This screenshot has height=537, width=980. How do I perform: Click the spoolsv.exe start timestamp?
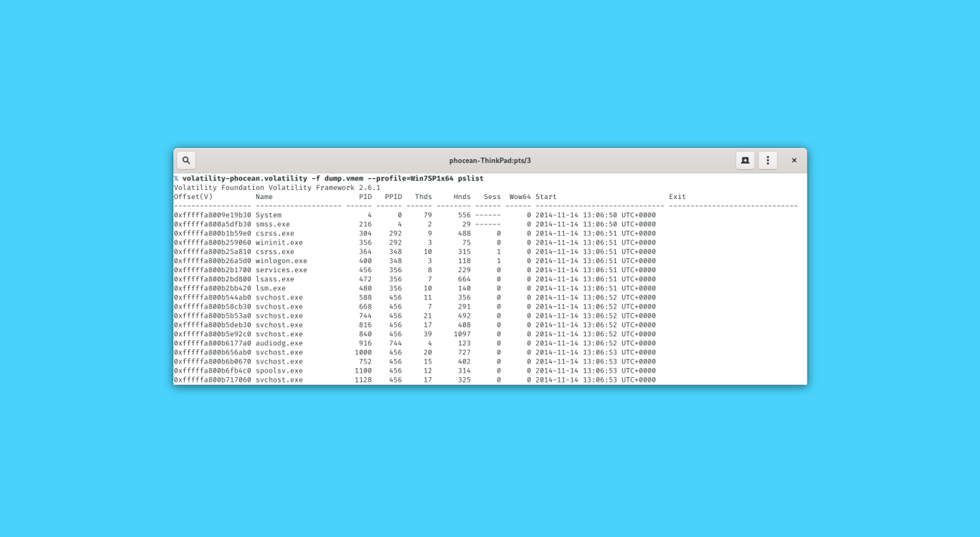click(x=596, y=370)
